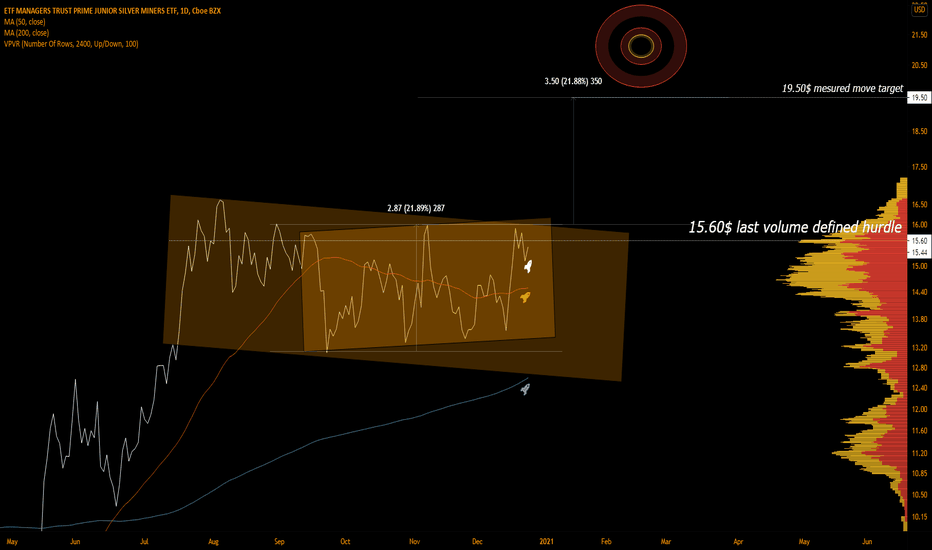
Task: Select the MA (50, close) indicator label
Action: pos(24,22)
